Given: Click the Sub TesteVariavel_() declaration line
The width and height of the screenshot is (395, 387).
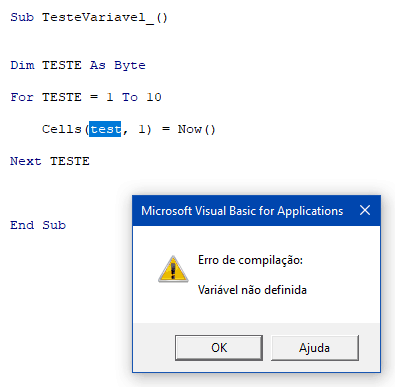Looking at the screenshot, I should pyautogui.click(x=89, y=17).
